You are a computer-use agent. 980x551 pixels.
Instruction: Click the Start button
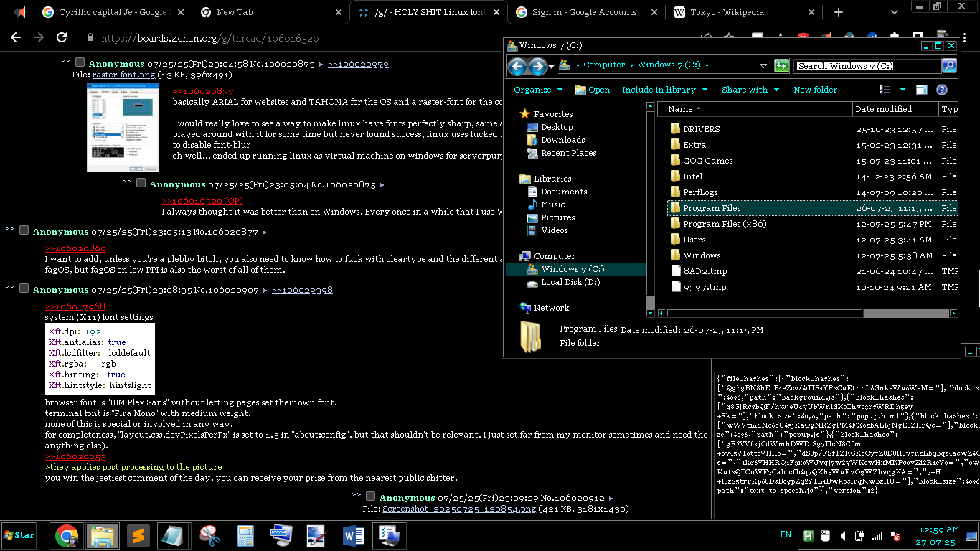point(19,535)
